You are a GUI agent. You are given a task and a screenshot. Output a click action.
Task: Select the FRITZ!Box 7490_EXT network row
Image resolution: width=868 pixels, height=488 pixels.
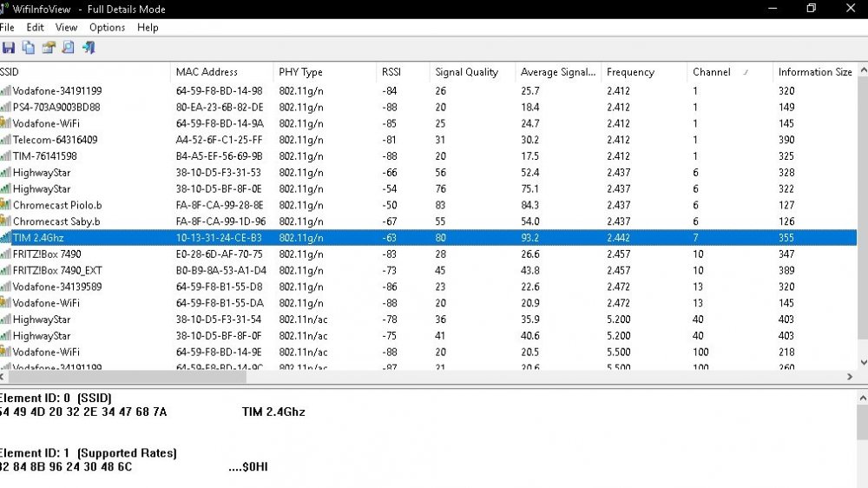click(x=429, y=270)
